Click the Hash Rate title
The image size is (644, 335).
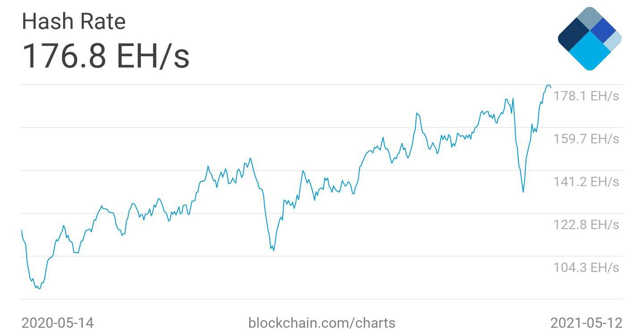point(74,21)
